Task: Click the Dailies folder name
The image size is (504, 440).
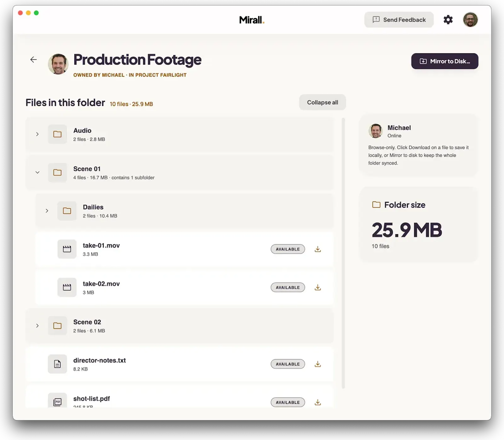Action: [x=93, y=207]
